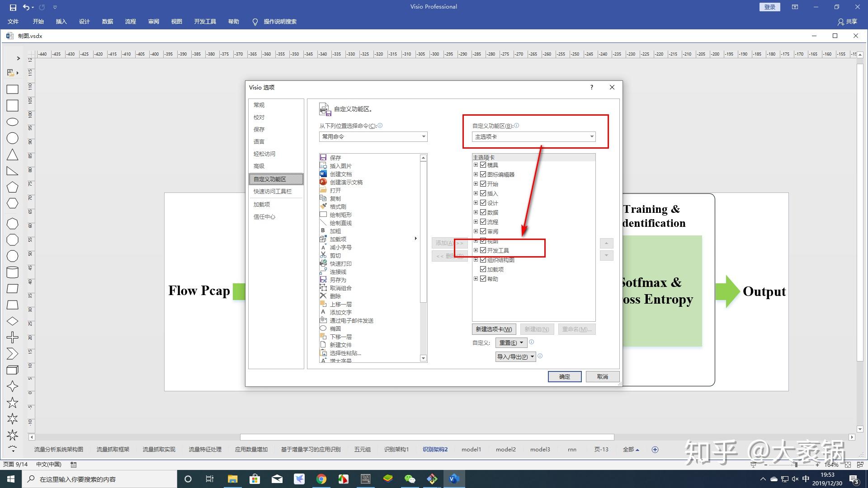Open the 主选项卡 ribbon dropdown

point(533,136)
